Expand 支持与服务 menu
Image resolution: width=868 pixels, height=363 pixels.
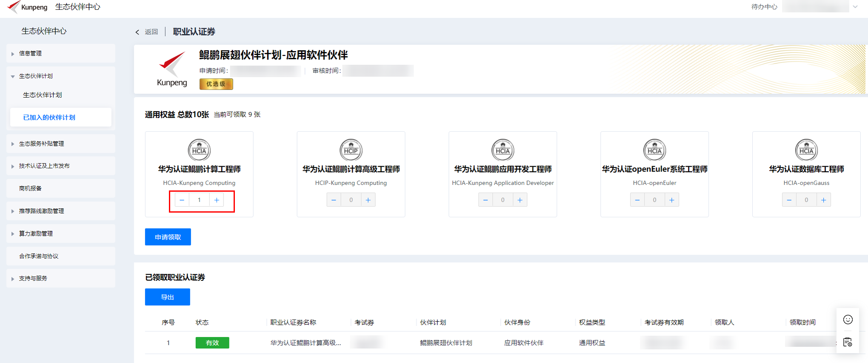point(61,278)
